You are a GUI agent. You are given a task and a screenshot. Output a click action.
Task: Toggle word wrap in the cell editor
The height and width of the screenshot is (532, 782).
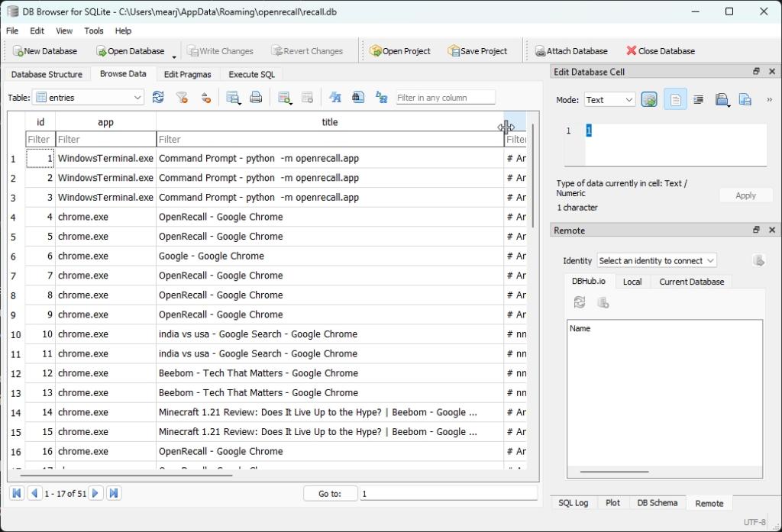675,100
